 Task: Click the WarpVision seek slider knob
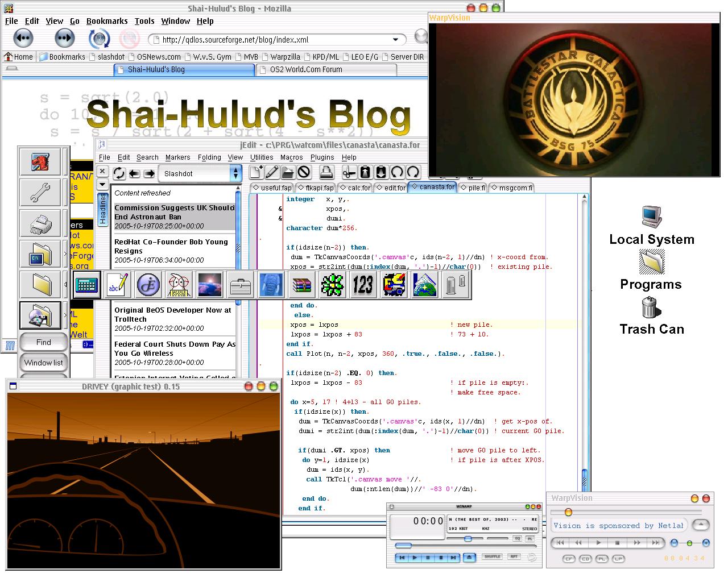[568, 512]
